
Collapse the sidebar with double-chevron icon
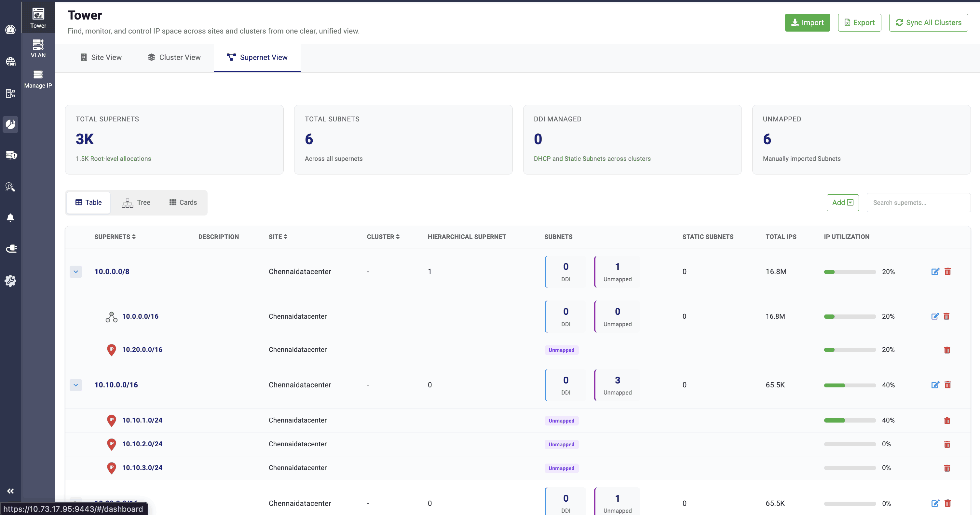[10, 491]
